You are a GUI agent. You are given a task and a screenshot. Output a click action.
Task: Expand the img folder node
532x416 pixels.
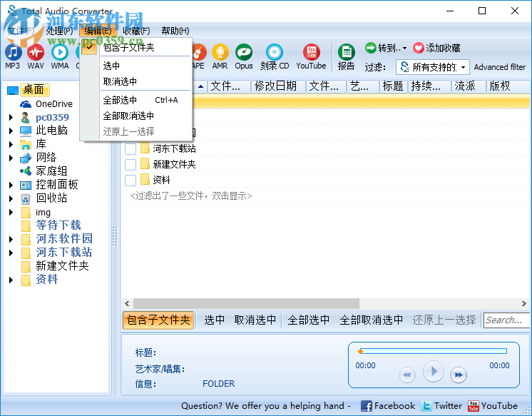pos(11,212)
